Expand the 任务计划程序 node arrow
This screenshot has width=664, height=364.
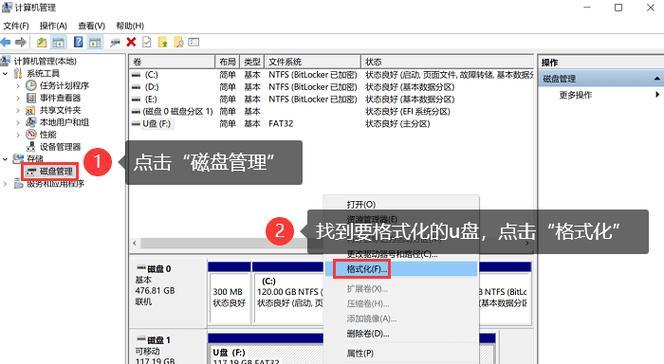(18, 86)
